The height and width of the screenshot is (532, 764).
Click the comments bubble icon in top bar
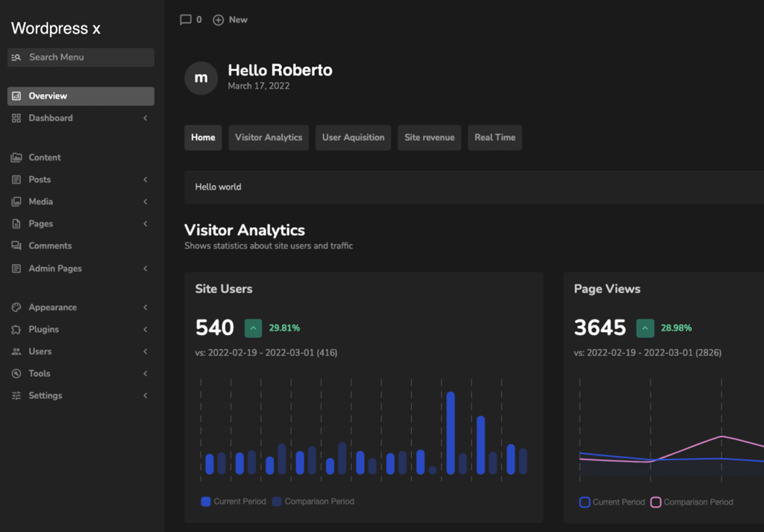coord(186,19)
